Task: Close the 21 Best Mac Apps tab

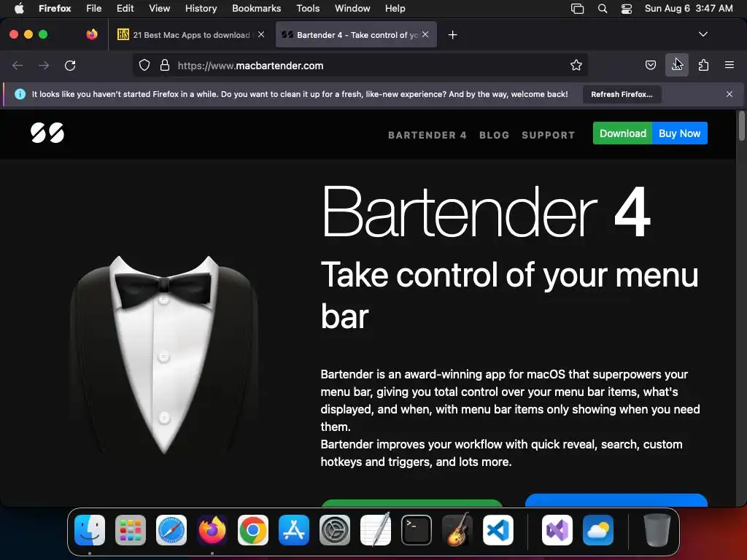Action: (261, 34)
